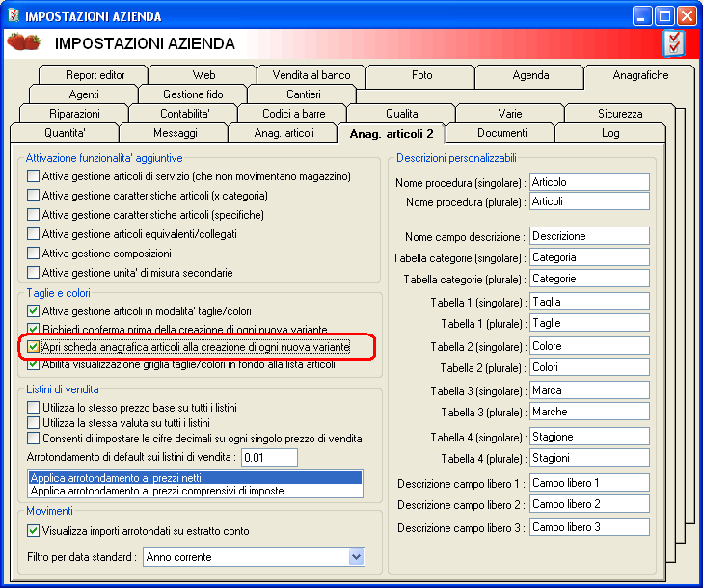Open the Cantieri tab
Image resolution: width=703 pixels, height=588 pixels.
pyautogui.click(x=303, y=94)
